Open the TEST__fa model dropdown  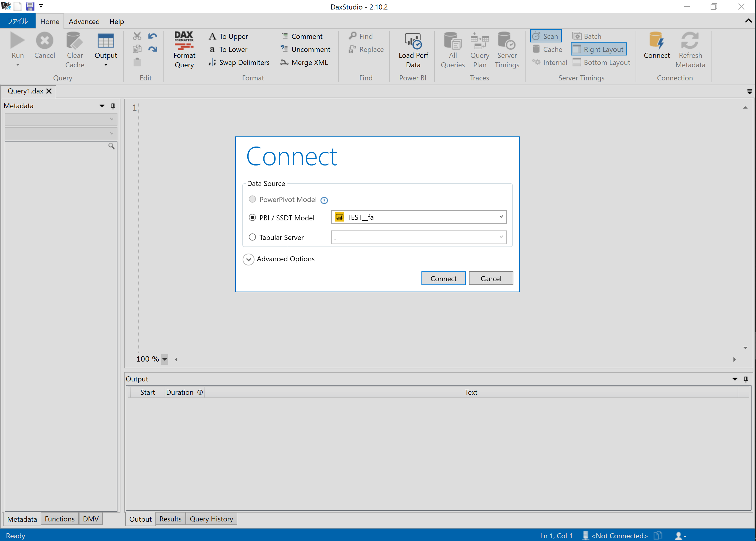click(501, 217)
